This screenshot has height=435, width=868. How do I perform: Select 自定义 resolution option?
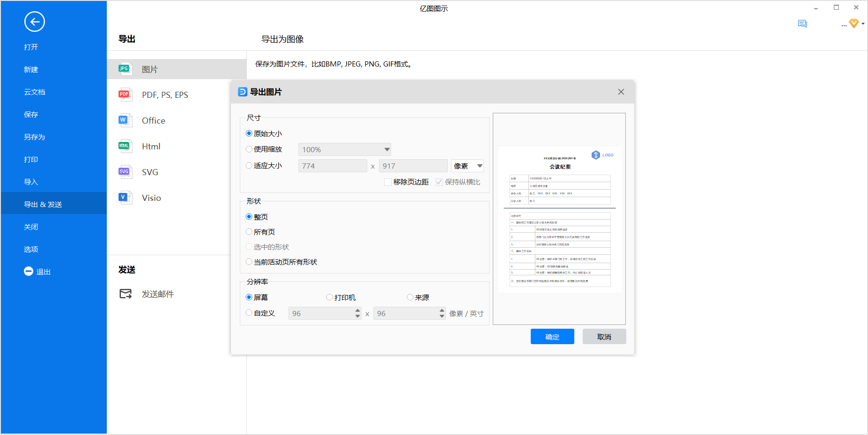pos(249,313)
